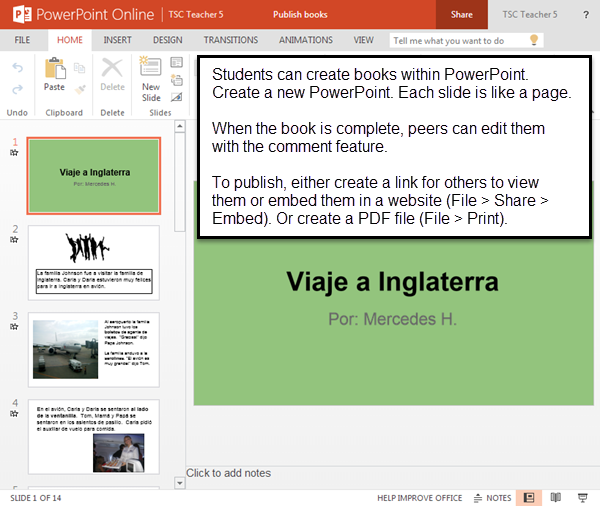The height and width of the screenshot is (506, 600).
Task: Click the Format Painter brush icon
Action: (80, 89)
